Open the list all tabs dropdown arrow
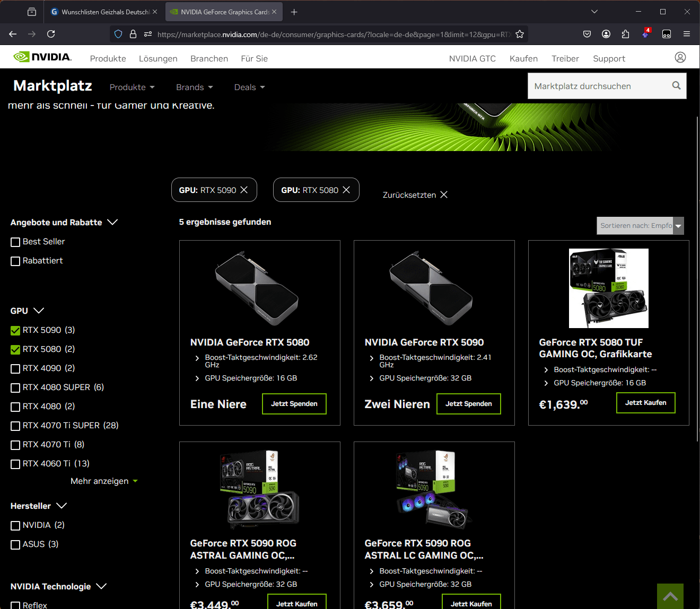The height and width of the screenshot is (609, 700). point(594,12)
